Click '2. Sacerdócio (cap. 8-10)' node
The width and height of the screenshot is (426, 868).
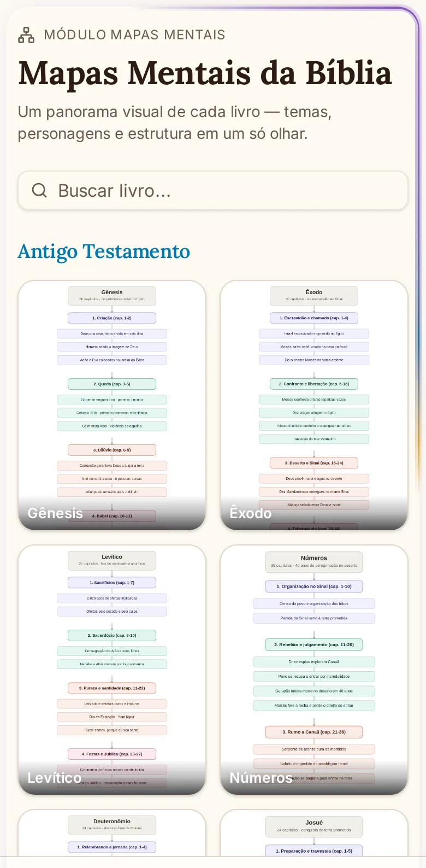pyautogui.click(x=112, y=636)
